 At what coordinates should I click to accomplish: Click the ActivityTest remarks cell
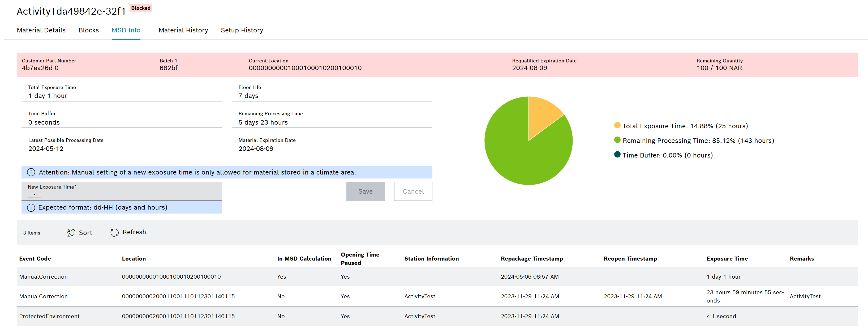[x=805, y=296]
